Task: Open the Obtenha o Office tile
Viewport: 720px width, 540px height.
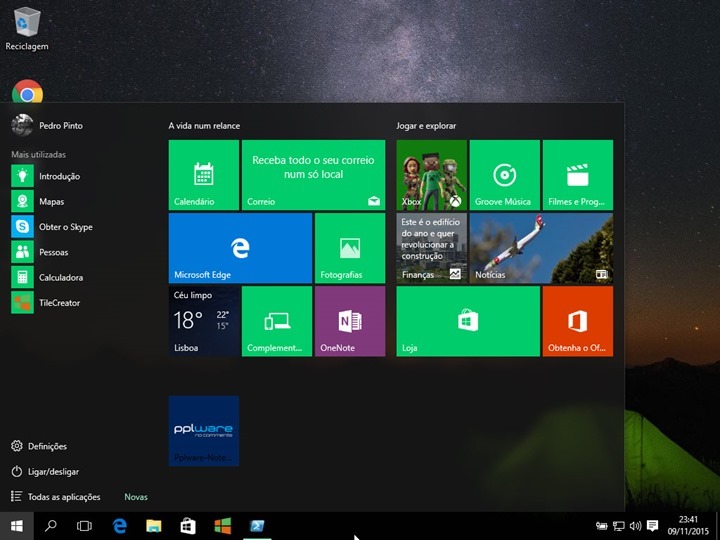Action: [x=578, y=321]
